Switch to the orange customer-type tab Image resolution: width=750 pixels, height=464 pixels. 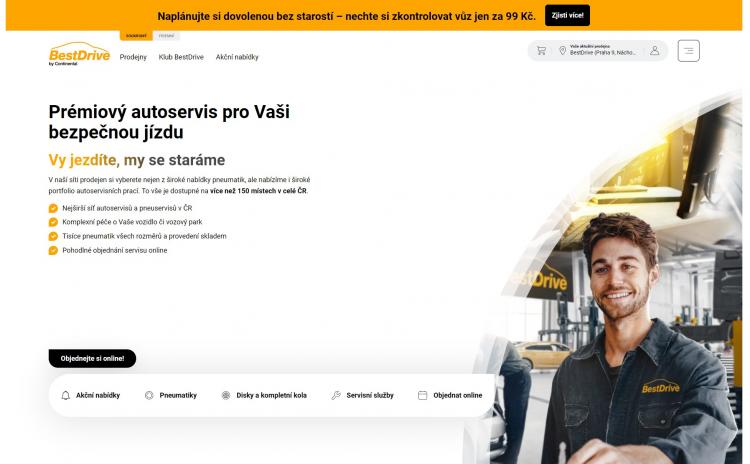click(x=136, y=36)
